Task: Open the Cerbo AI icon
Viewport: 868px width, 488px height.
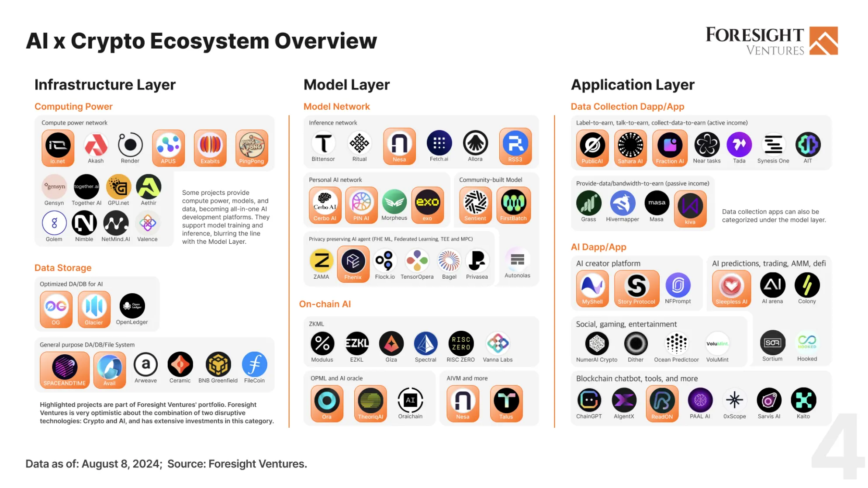Action: coord(325,202)
